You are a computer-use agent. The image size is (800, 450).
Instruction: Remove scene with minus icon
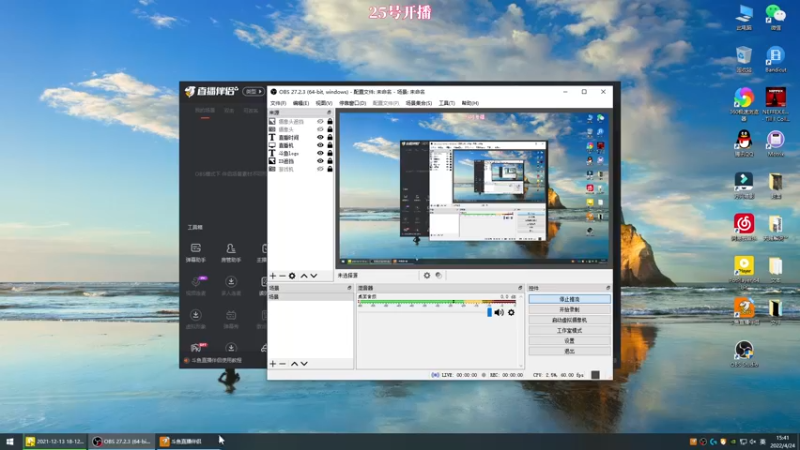click(282, 364)
